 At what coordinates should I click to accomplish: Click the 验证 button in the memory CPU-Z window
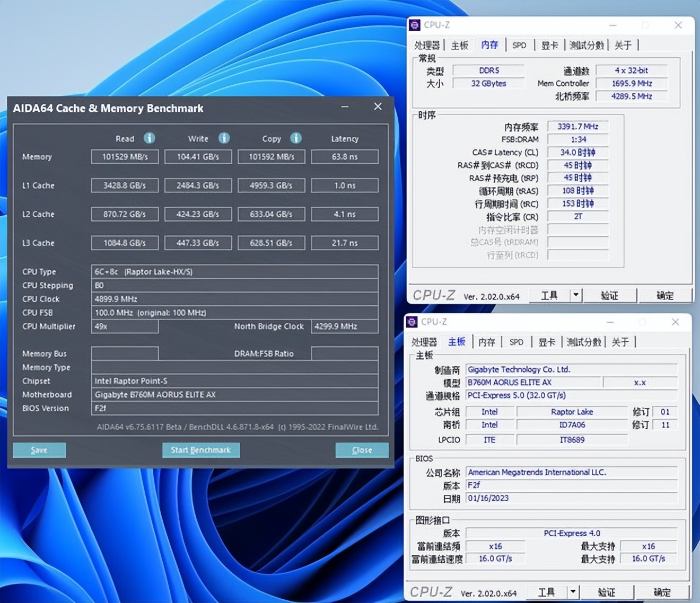pos(610,295)
